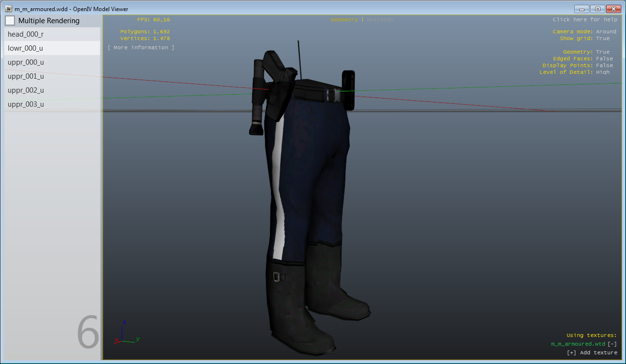Image resolution: width=626 pixels, height=364 pixels.
Task: Switch to the Geometry view tab
Action: pos(344,19)
